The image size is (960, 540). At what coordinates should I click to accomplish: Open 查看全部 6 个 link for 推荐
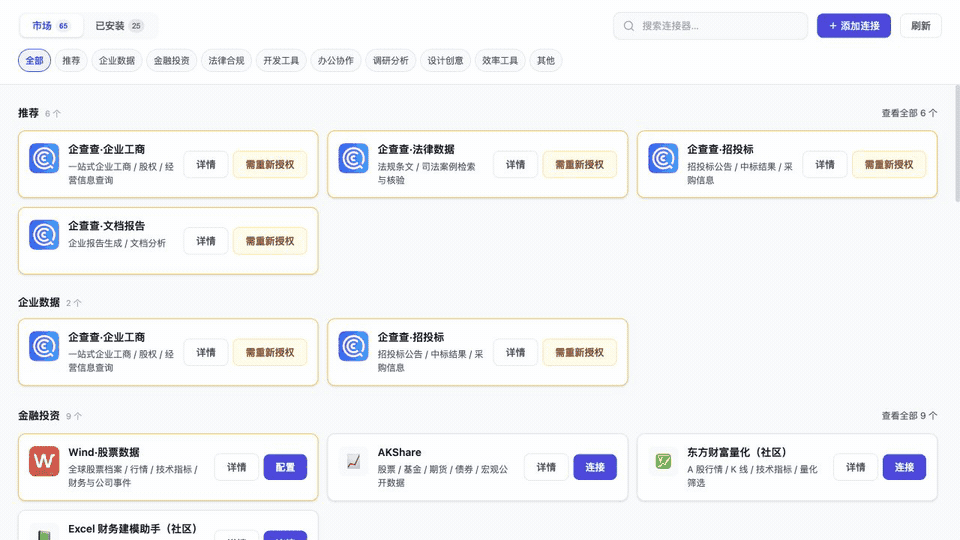(909, 113)
